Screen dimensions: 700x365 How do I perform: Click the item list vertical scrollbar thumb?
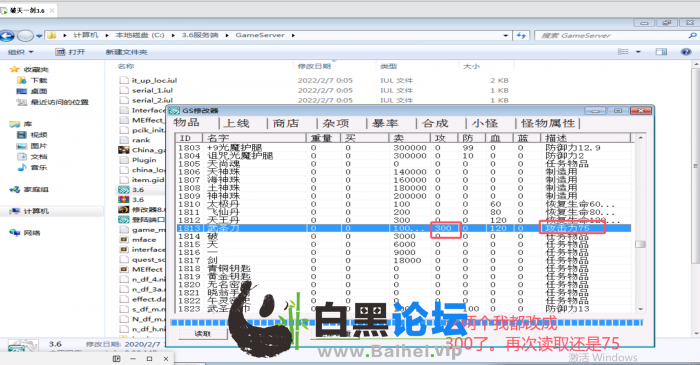coord(641,244)
